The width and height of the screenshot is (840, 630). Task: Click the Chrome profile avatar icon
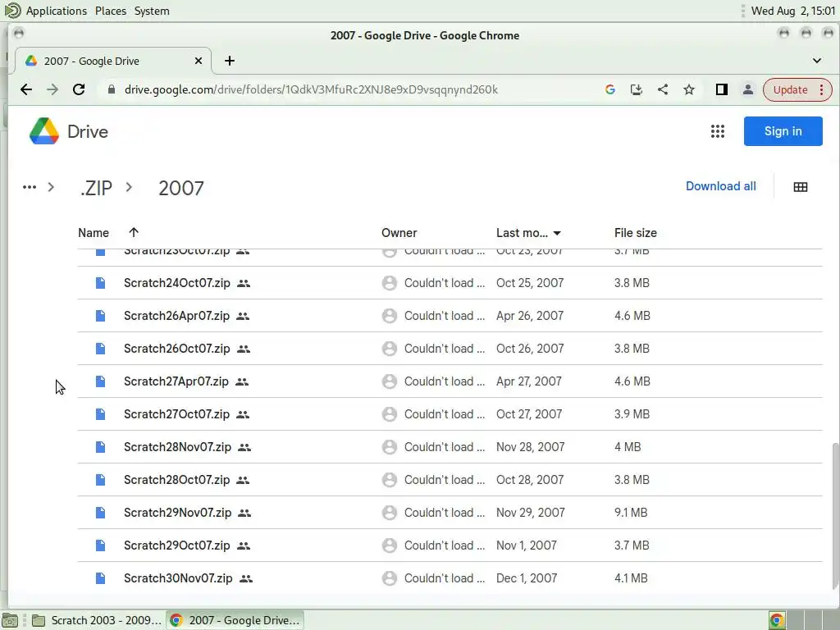747,89
